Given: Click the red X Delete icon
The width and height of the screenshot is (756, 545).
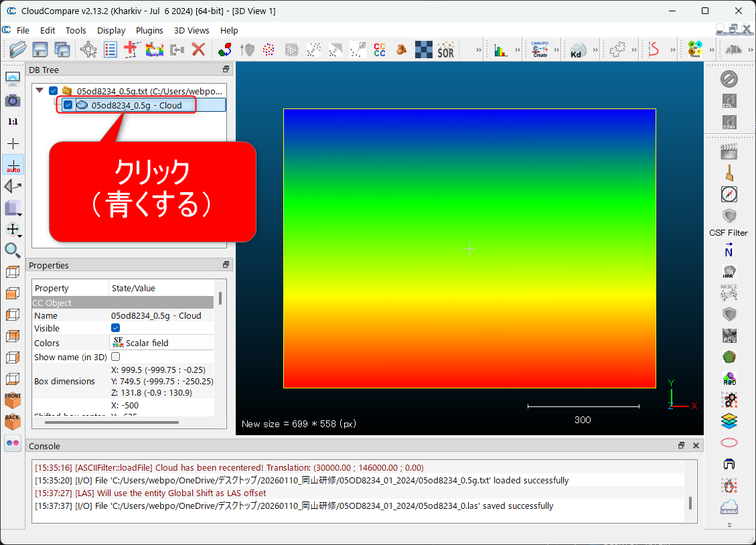Looking at the screenshot, I should [x=198, y=49].
